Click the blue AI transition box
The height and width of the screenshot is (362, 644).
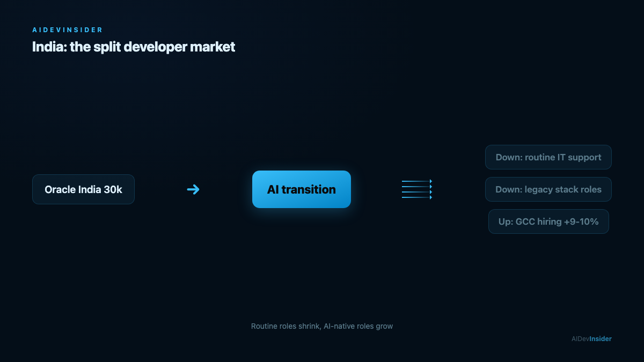tap(302, 189)
